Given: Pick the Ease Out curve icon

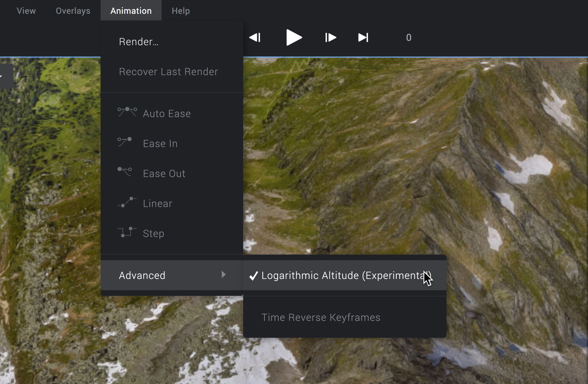Looking at the screenshot, I should [125, 172].
